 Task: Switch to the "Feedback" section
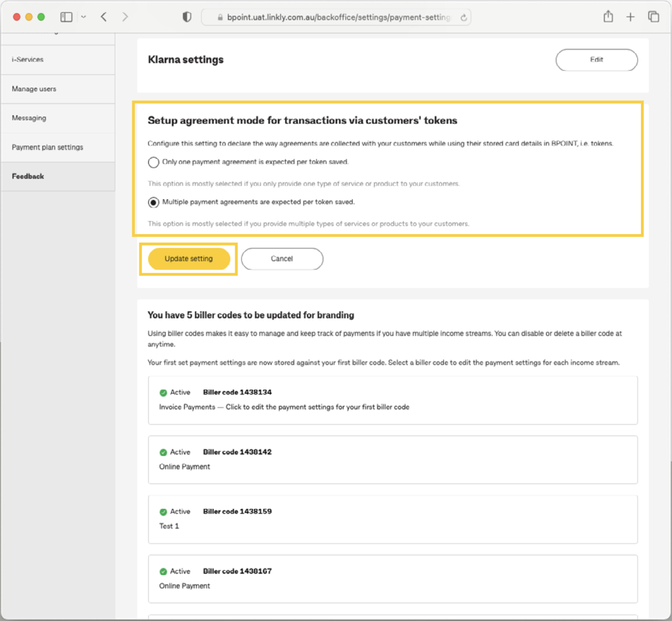(28, 176)
